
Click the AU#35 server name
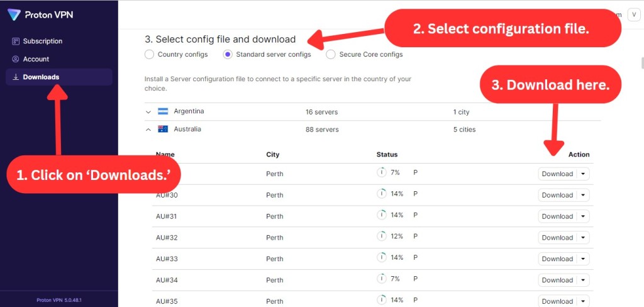[167, 301]
